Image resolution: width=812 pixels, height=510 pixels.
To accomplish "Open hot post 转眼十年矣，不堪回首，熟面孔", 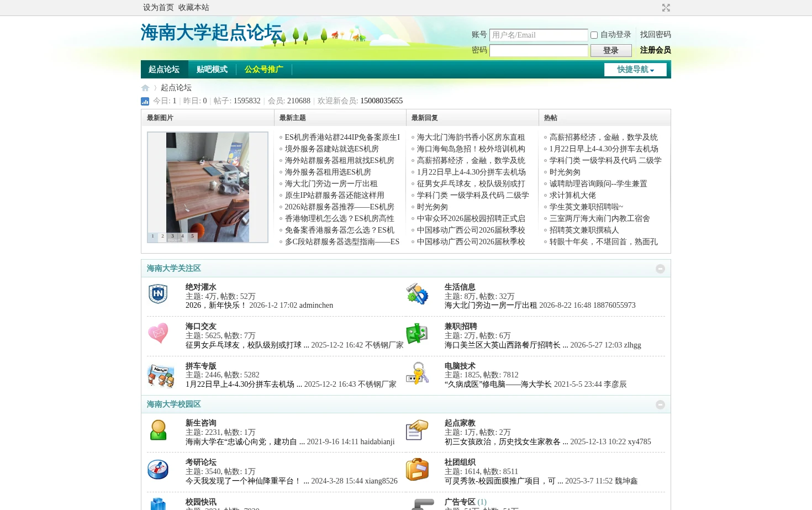I will pyautogui.click(x=604, y=241).
